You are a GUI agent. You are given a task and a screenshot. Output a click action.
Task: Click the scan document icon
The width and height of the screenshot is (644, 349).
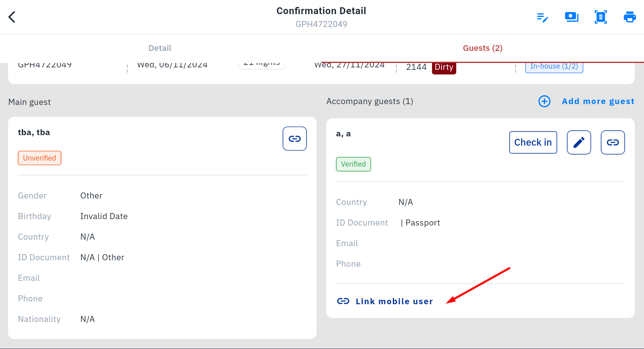click(600, 17)
